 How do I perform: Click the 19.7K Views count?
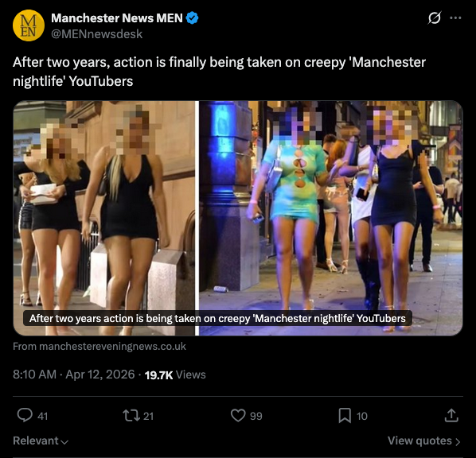tap(175, 375)
